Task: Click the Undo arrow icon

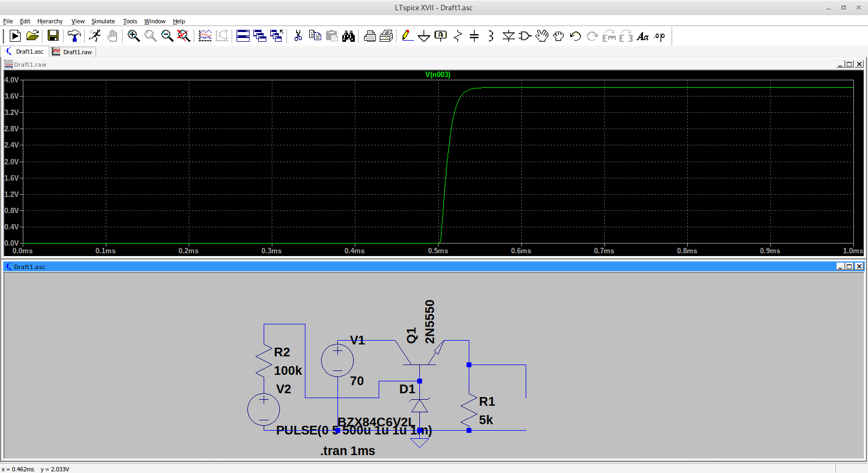Action: point(575,36)
